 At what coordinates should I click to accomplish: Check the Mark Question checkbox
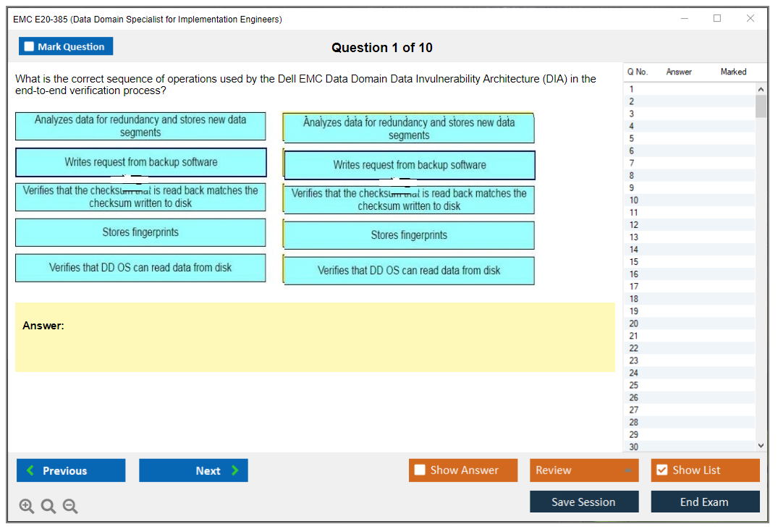coord(30,47)
